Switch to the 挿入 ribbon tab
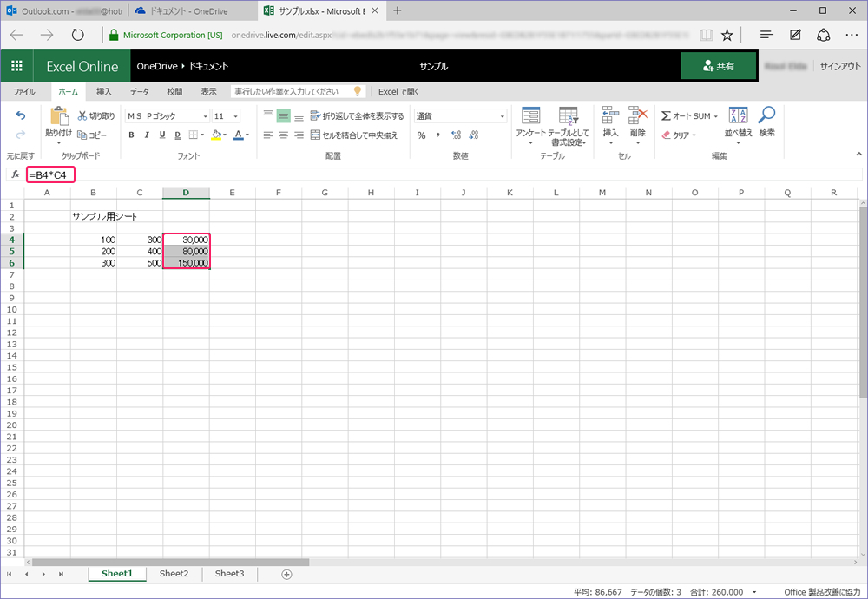The width and height of the screenshot is (868, 599). tap(103, 91)
